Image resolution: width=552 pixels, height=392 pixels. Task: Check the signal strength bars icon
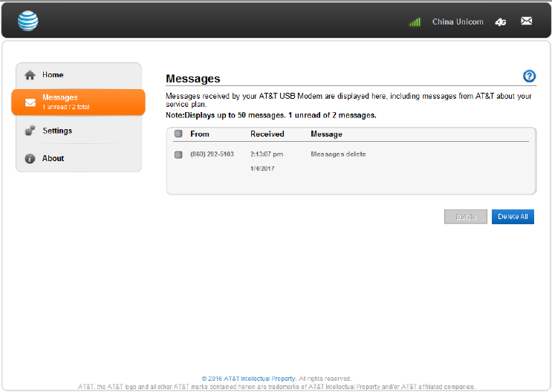[x=415, y=22]
